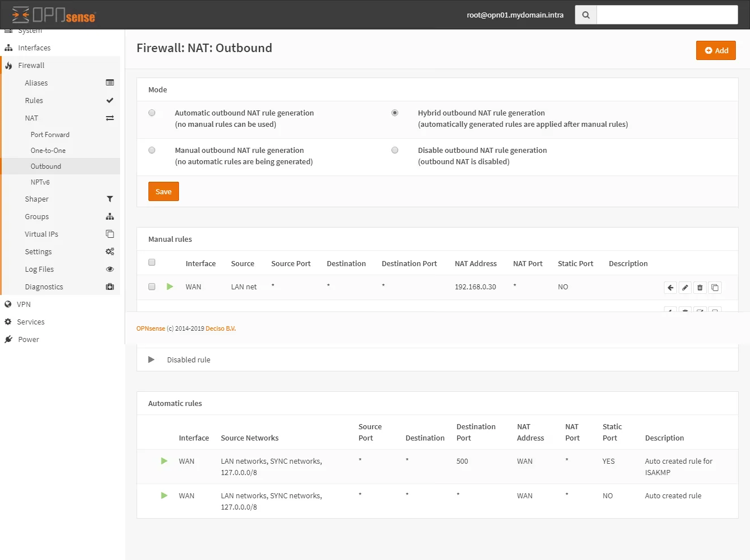
Task: Open the Deciso B.V. footer link
Action: [220, 328]
